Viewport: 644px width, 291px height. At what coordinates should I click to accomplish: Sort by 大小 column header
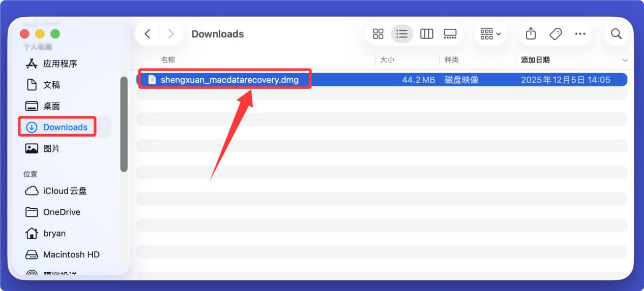(387, 60)
